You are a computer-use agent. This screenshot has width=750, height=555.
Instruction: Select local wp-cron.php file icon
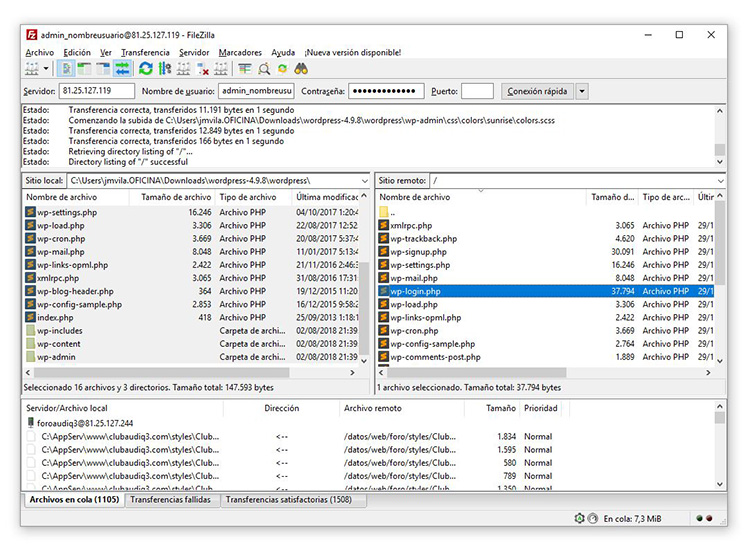coord(31,238)
